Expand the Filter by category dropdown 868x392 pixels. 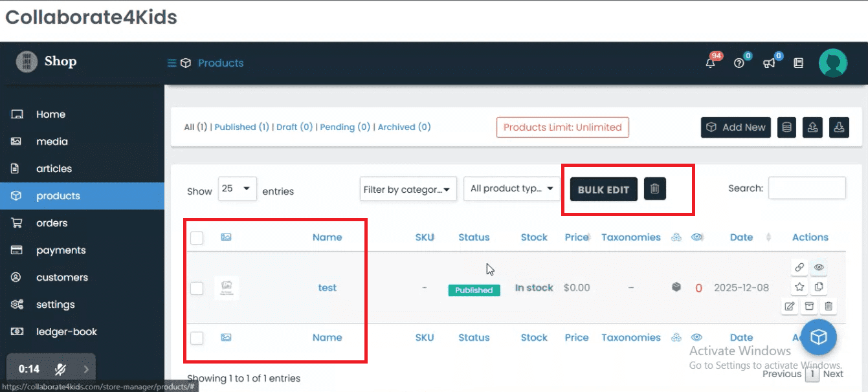click(408, 190)
